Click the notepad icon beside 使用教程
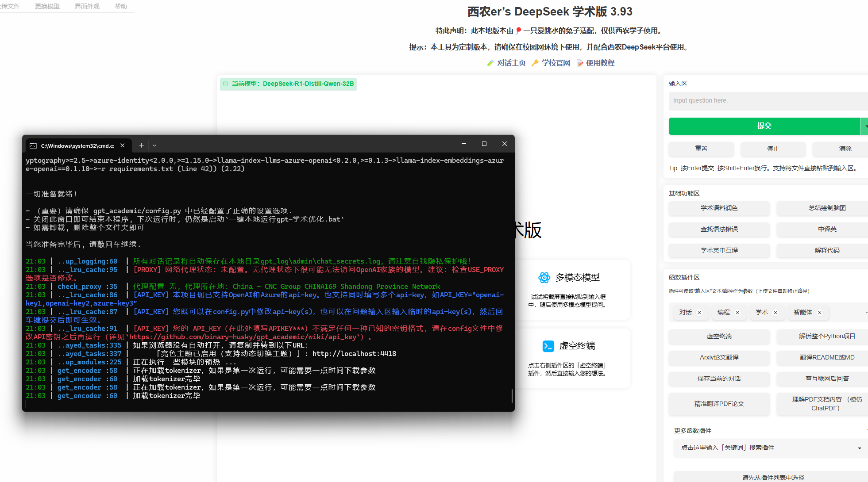868x482 pixels. (580, 63)
